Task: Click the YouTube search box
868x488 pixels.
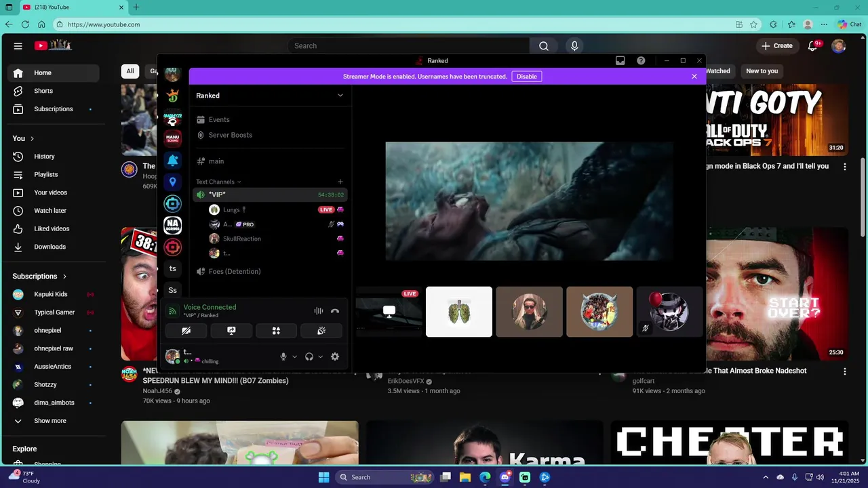Action: click(x=409, y=46)
